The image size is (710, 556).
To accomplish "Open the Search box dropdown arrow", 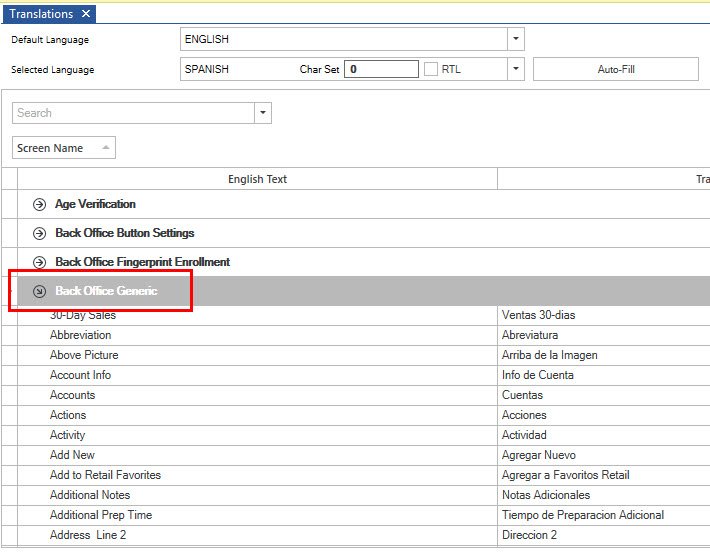I will (263, 113).
